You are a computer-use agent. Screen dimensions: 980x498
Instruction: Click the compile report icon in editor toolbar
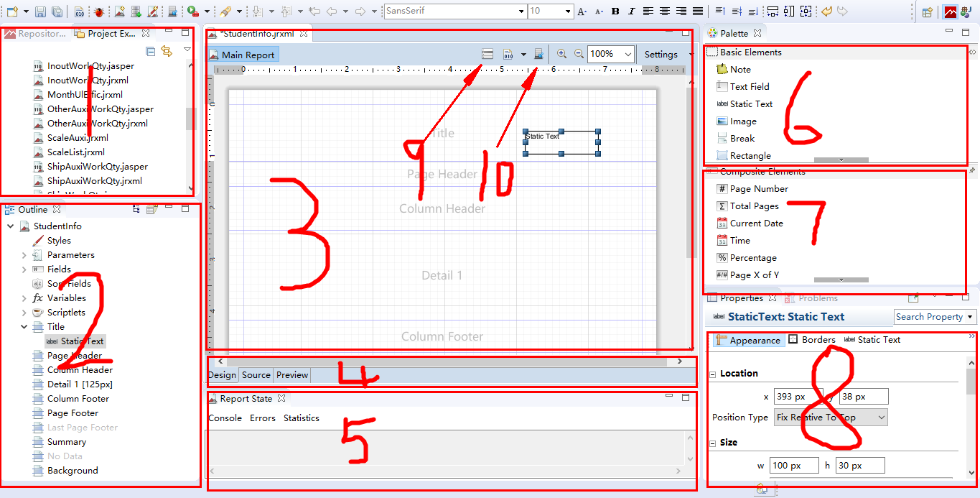point(508,54)
